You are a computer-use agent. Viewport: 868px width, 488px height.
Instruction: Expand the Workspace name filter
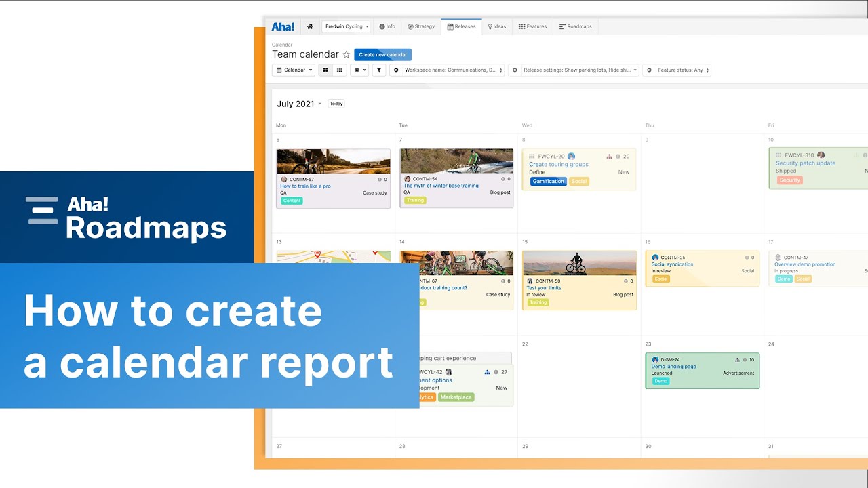[454, 70]
